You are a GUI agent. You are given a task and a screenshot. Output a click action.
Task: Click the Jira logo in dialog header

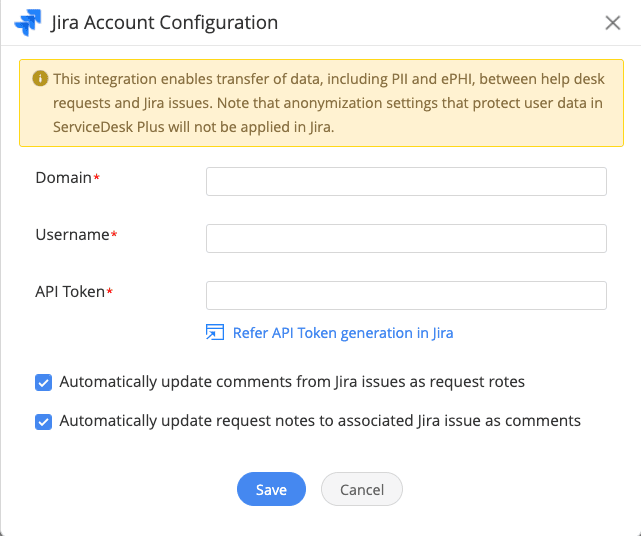coord(28,22)
